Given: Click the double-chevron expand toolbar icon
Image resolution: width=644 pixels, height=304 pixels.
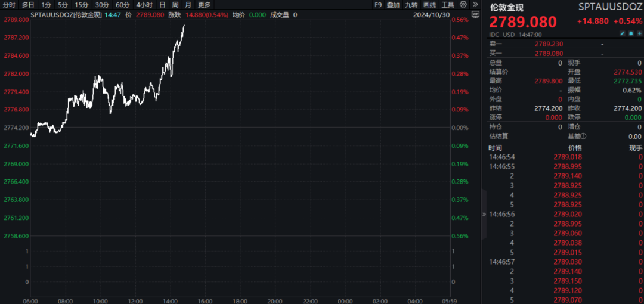Looking at the screenshot, I should [x=474, y=4].
